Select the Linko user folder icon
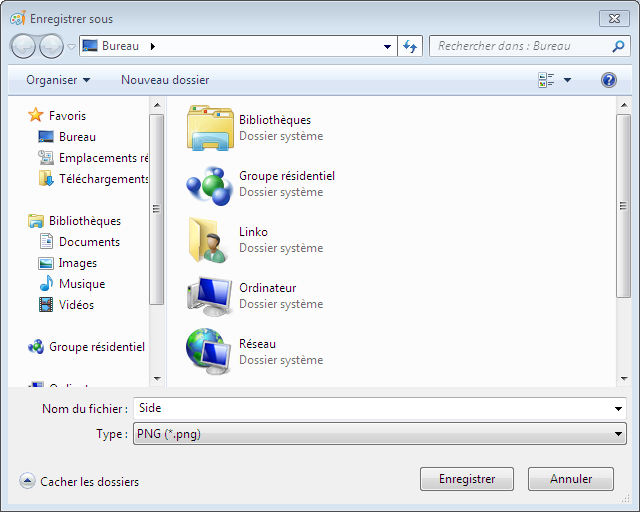This screenshot has height=512, width=640. 208,240
